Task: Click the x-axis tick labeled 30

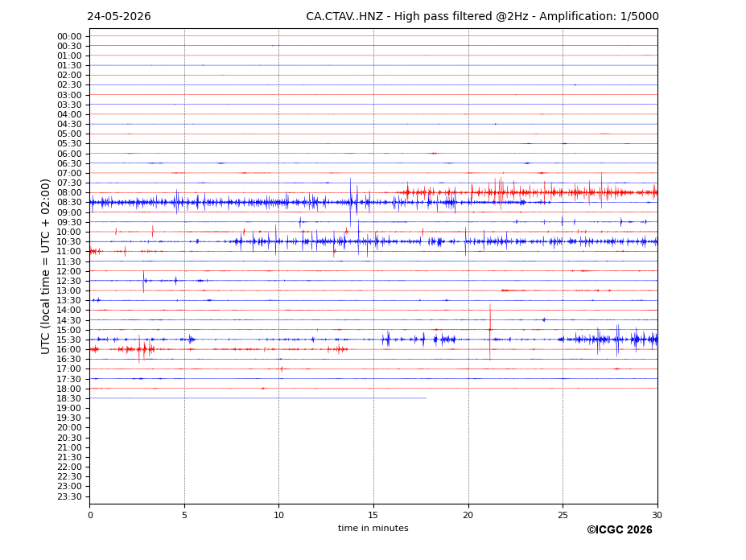Action: click(657, 515)
